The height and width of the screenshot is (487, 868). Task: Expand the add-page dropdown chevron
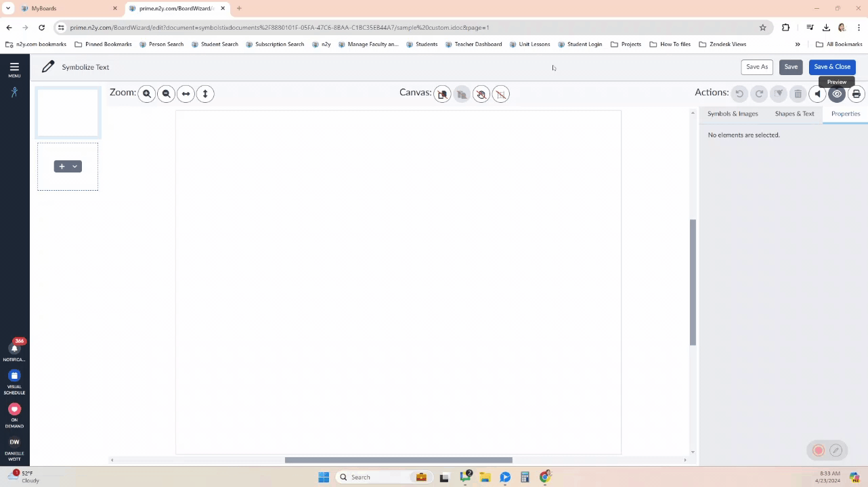(x=75, y=166)
